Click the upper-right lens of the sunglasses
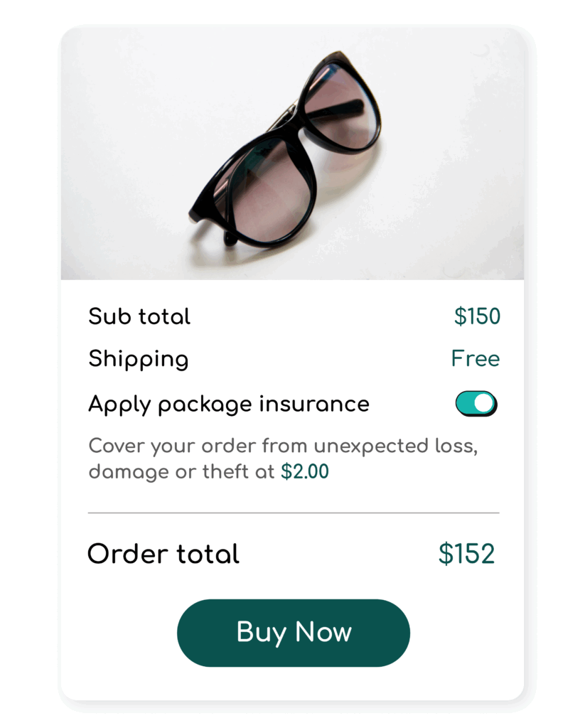Screen dimensions: 585x728 point(341,107)
